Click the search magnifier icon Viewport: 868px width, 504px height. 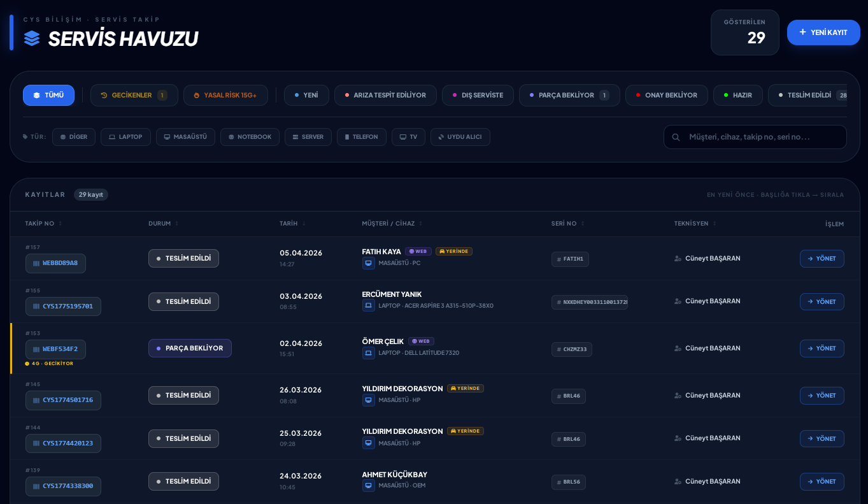pyautogui.click(x=676, y=137)
